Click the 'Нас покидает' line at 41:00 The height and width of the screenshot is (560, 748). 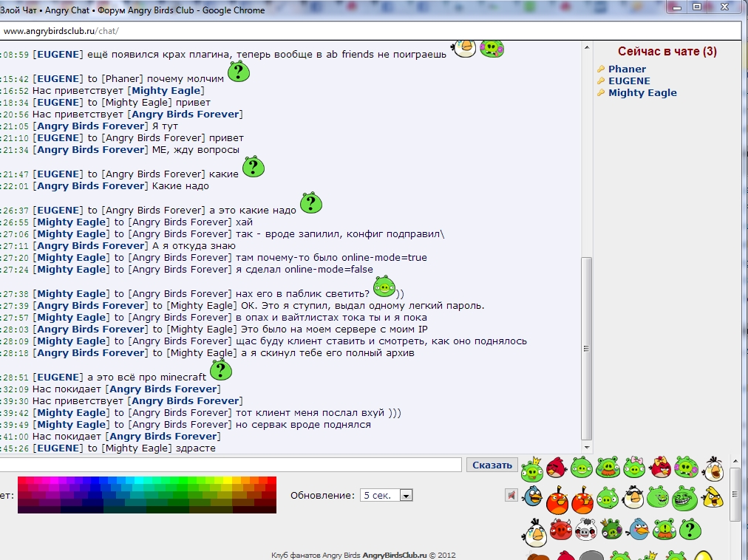coord(126,437)
